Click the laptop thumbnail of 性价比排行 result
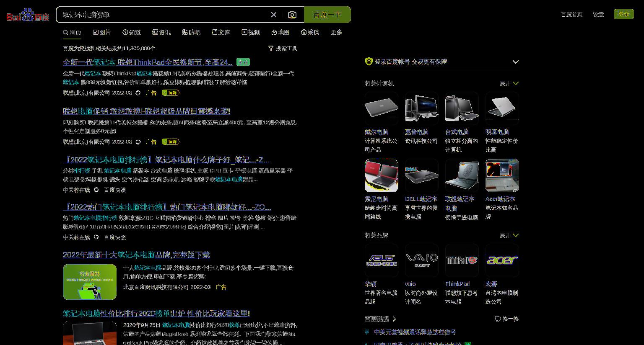The image size is (644, 345). 90,333
